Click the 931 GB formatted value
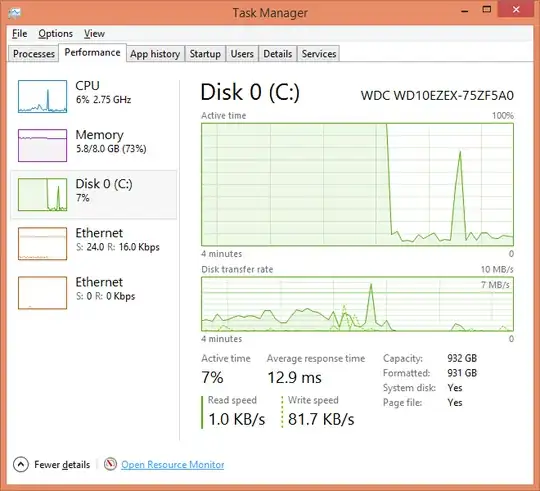The width and height of the screenshot is (540, 491). [x=462, y=373]
